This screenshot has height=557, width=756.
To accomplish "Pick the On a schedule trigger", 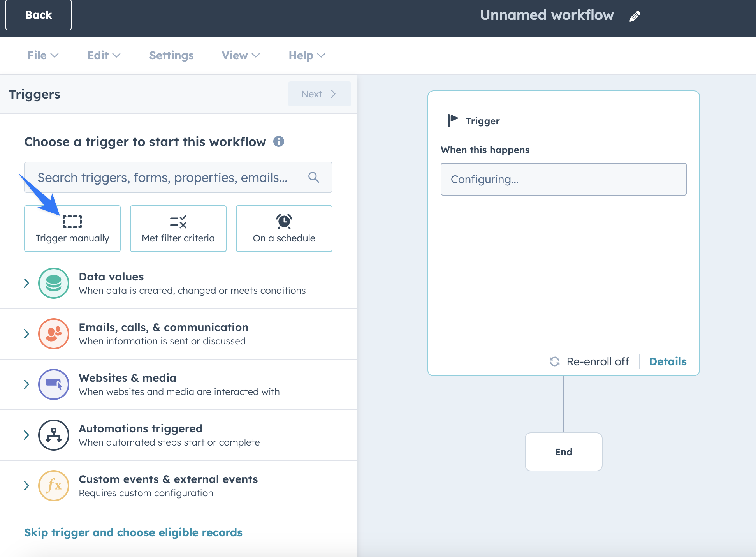I will coord(284,229).
